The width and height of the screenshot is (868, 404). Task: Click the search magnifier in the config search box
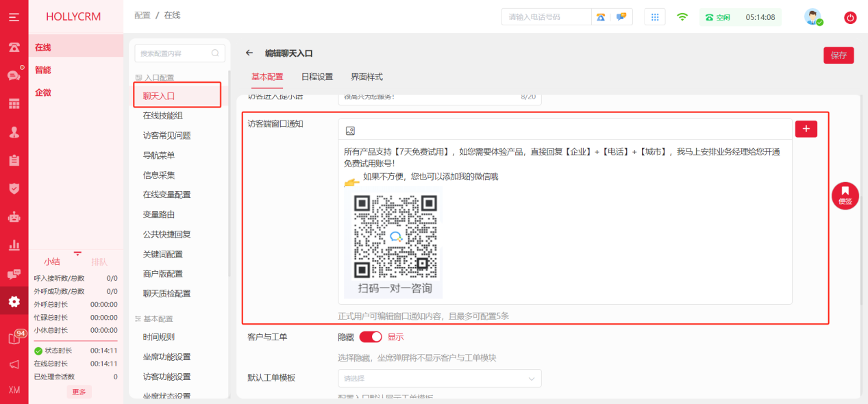(214, 53)
